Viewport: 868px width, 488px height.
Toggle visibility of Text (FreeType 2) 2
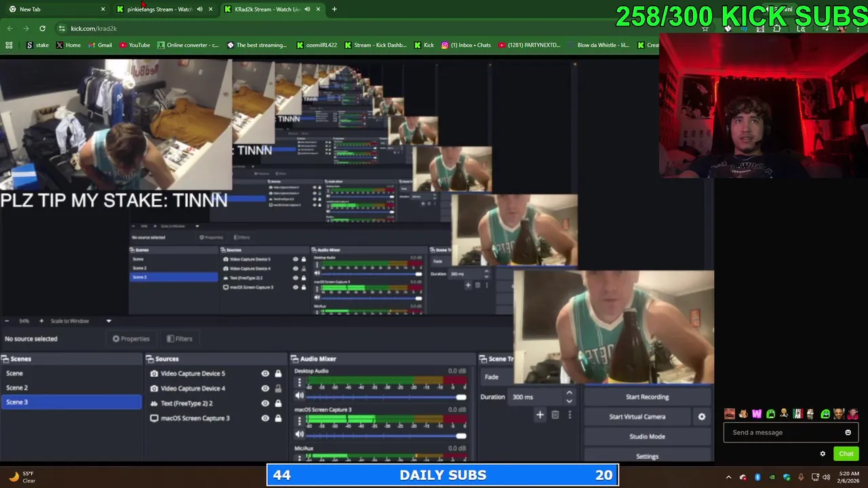(x=265, y=403)
